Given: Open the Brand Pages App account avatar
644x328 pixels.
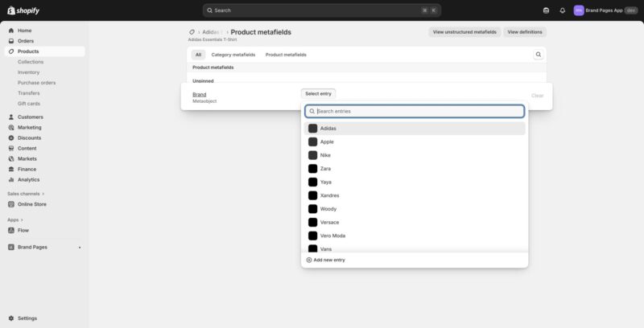Looking at the screenshot, I should click(579, 10).
